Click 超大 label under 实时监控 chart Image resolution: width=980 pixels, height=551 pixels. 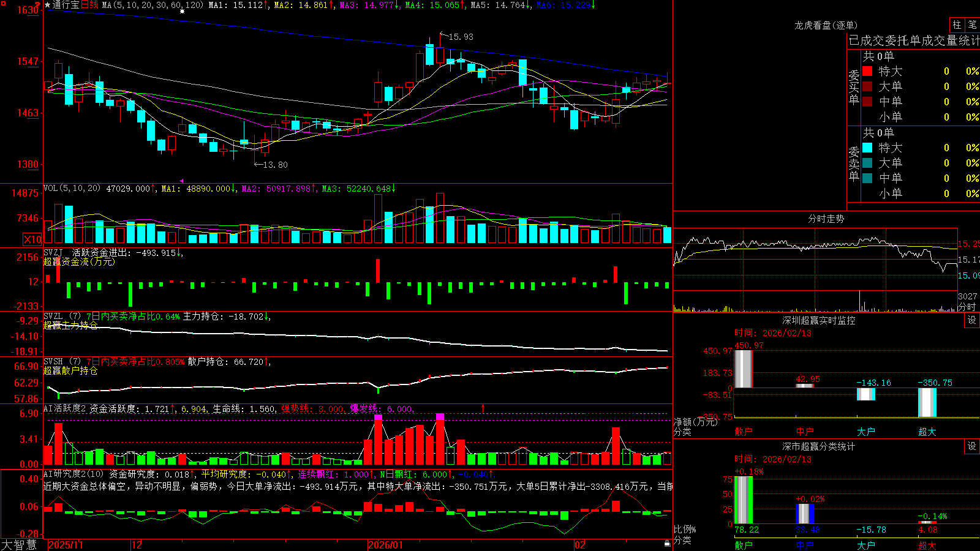point(927,432)
